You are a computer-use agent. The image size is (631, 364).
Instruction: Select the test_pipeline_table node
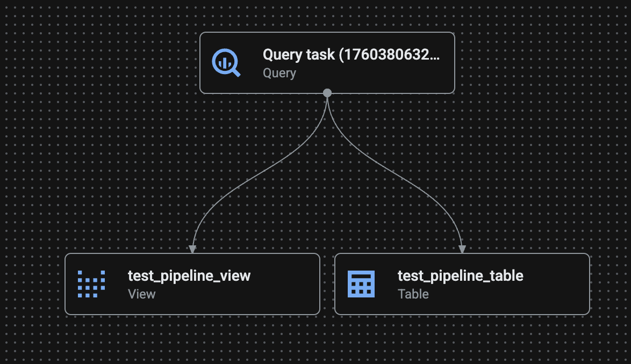462,283
